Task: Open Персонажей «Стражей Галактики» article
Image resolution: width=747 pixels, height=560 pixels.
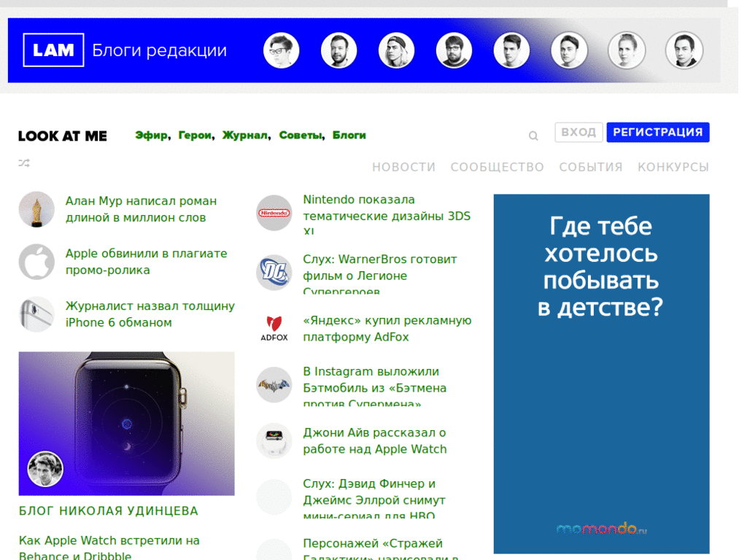Action: point(381,548)
